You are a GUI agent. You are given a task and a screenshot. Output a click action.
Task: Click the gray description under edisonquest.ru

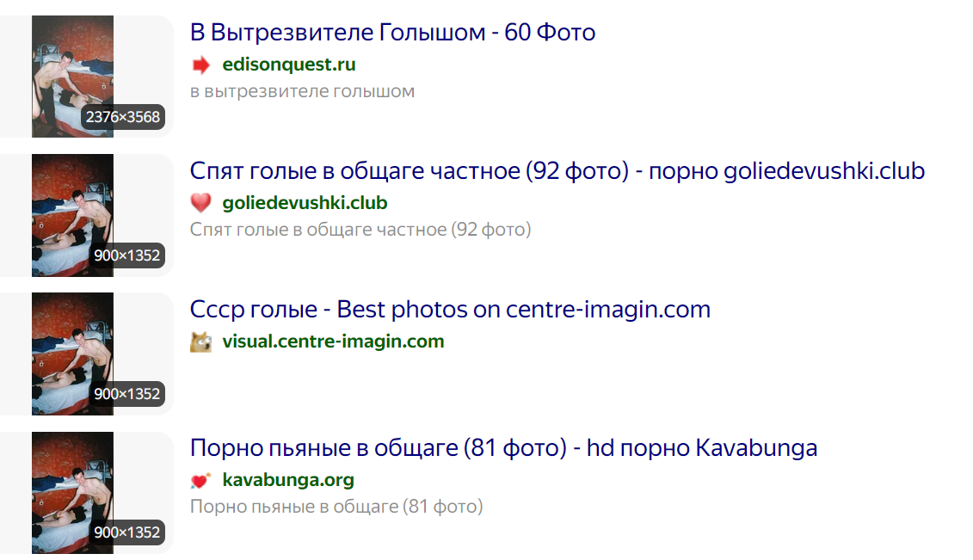pos(302,91)
